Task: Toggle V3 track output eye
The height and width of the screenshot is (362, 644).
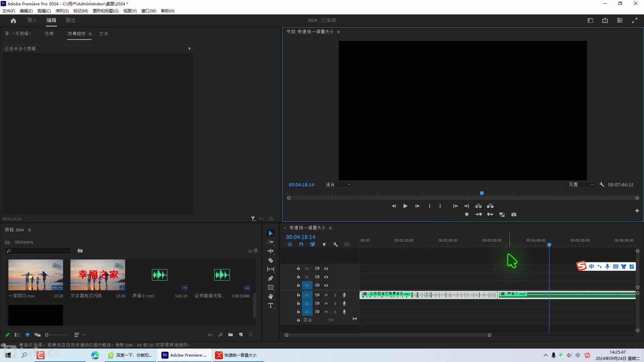Action: (326, 268)
